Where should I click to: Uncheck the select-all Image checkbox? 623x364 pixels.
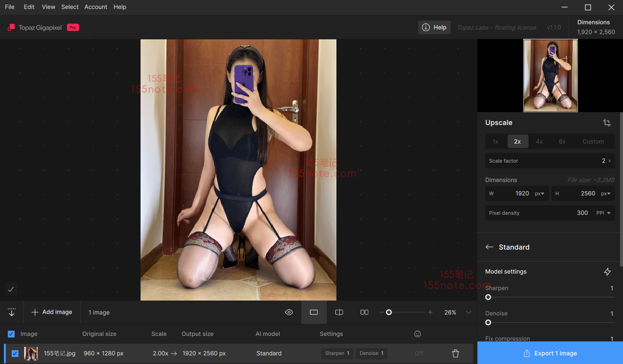[x=11, y=334]
